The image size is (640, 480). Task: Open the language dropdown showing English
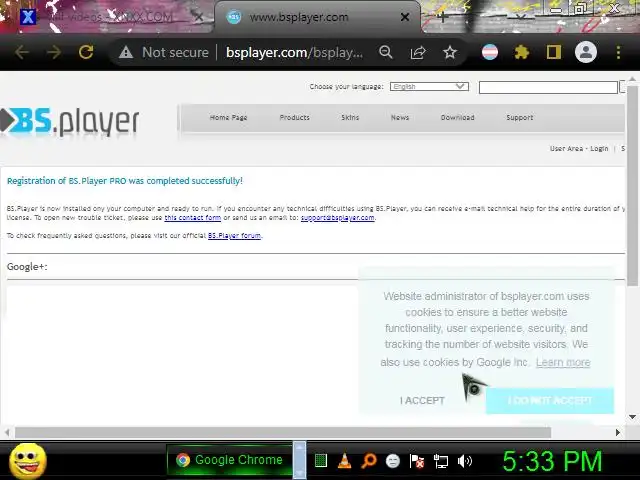[x=429, y=87]
